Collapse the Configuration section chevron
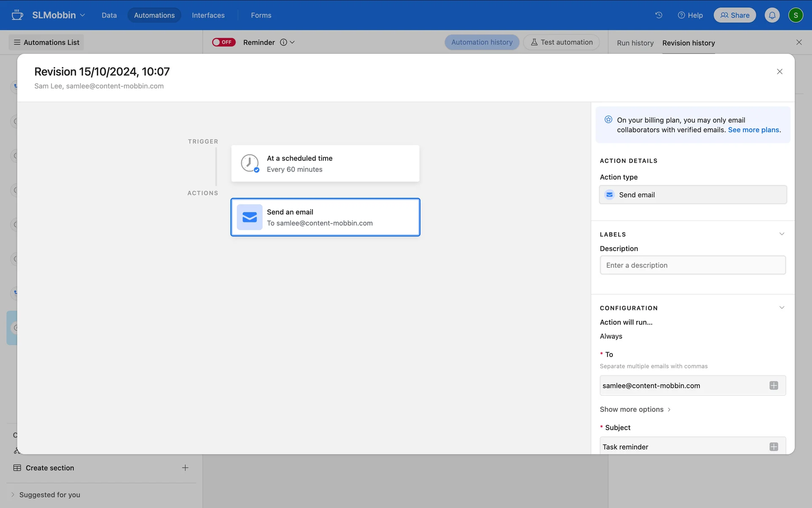 pyautogui.click(x=782, y=308)
